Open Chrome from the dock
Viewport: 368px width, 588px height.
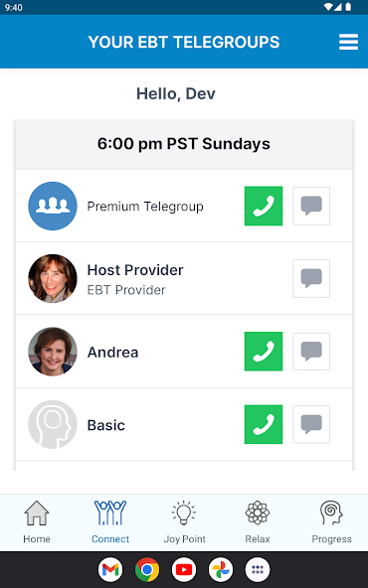pyautogui.click(x=147, y=570)
